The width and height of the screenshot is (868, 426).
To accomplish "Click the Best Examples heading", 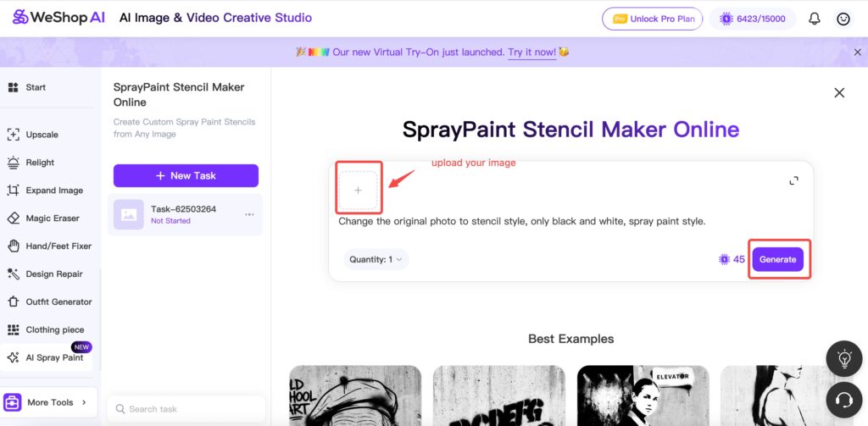I will pyautogui.click(x=570, y=339).
